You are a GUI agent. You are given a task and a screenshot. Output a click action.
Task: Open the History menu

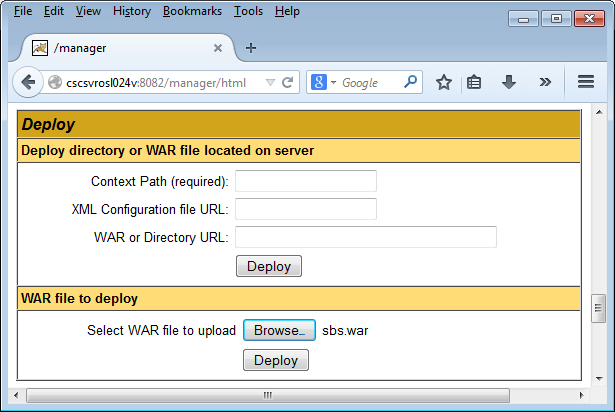(x=132, y=11)
